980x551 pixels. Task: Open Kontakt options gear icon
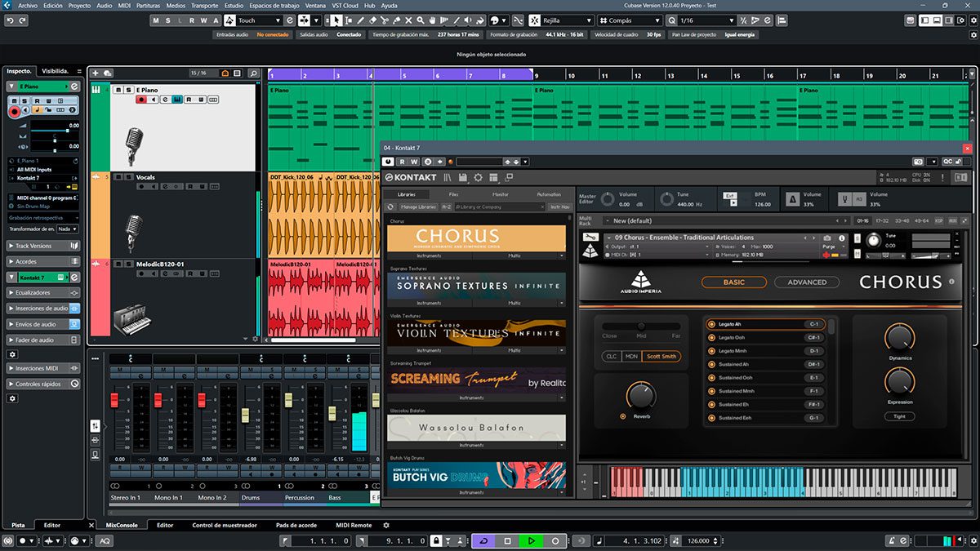pos(479,177)
